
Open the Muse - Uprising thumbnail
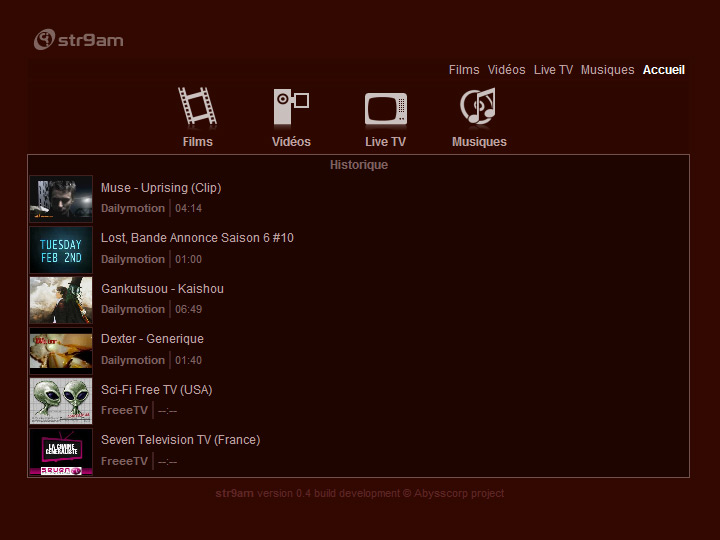61,199
